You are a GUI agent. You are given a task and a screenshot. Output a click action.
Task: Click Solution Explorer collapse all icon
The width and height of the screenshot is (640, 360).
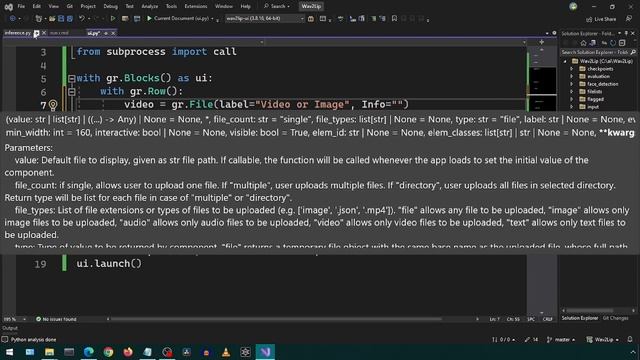click(x=622, y=43)
